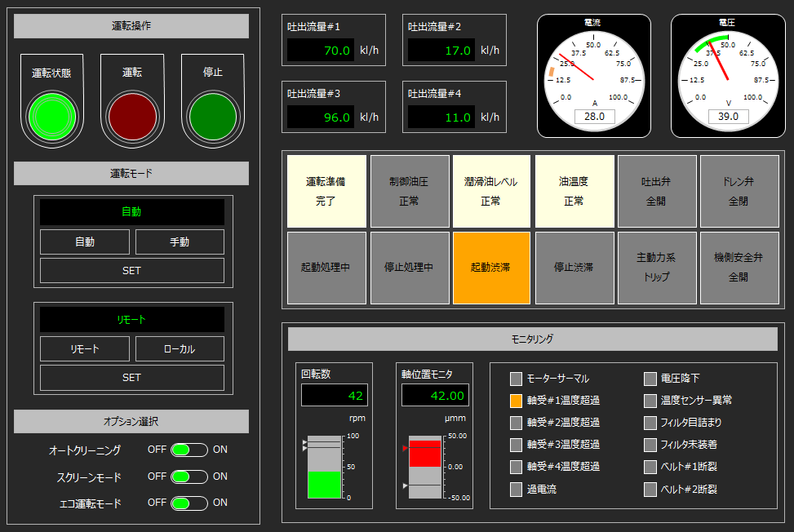Select the リモート control button
This screenshot has width=794, height=532.
pyautogui.click(x=85, y=349)
